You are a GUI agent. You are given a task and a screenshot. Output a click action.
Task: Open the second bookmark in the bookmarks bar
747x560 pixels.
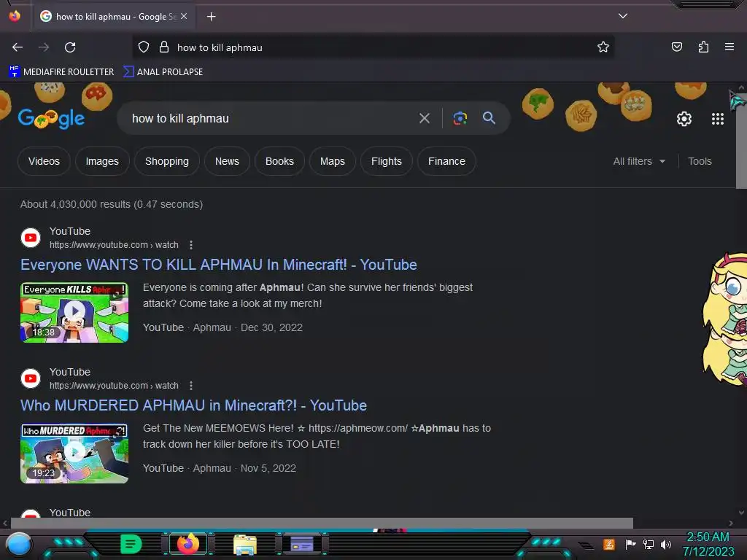(163, 72)
